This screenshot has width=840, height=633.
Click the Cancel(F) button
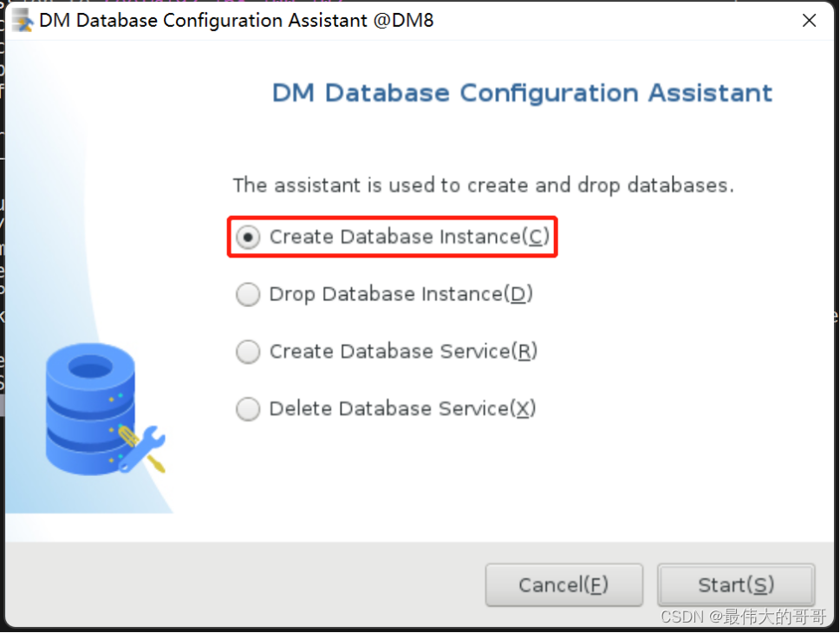pos(563,584)
